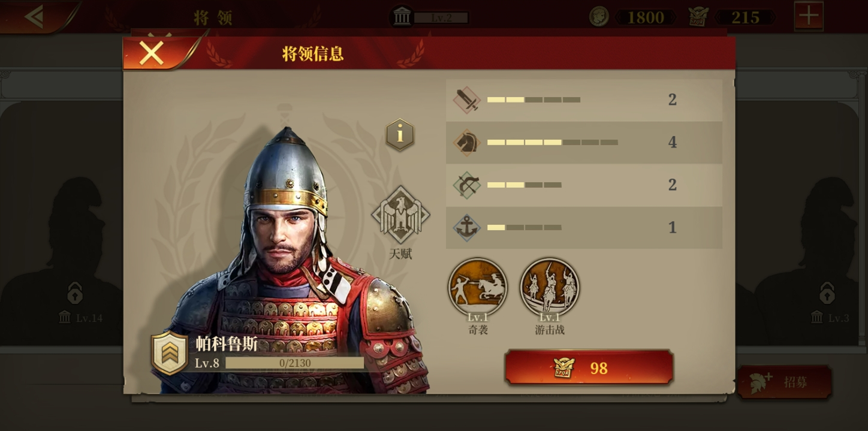This screenshot has width=868, height=431.
Task: Tap the 招募 recruit button
Action: (x=784, y=382)
